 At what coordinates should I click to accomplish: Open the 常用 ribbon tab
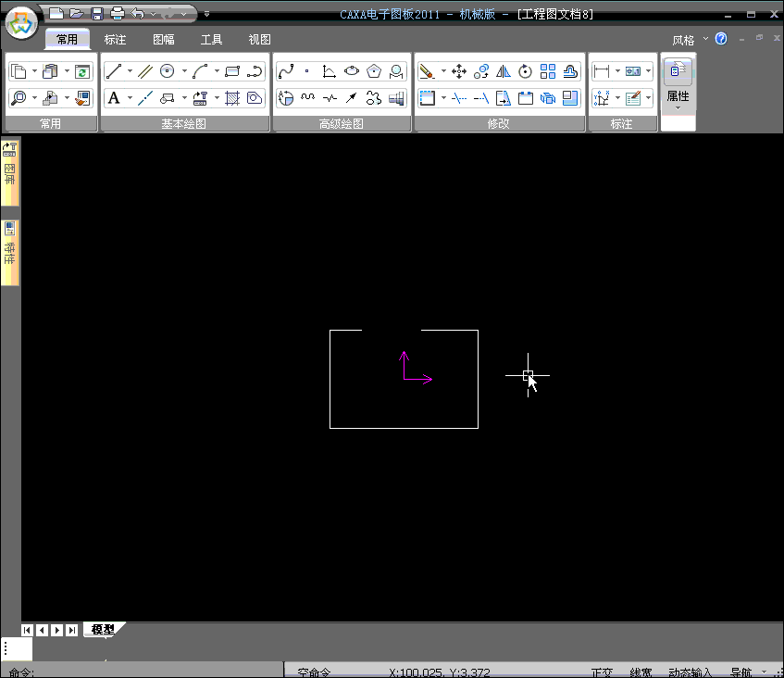tap(68, 40)
